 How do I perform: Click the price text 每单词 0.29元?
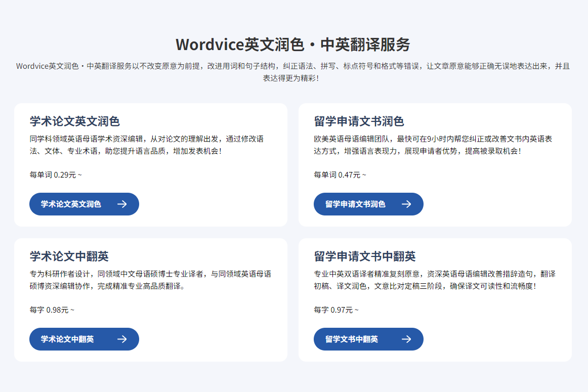[53, 174]
